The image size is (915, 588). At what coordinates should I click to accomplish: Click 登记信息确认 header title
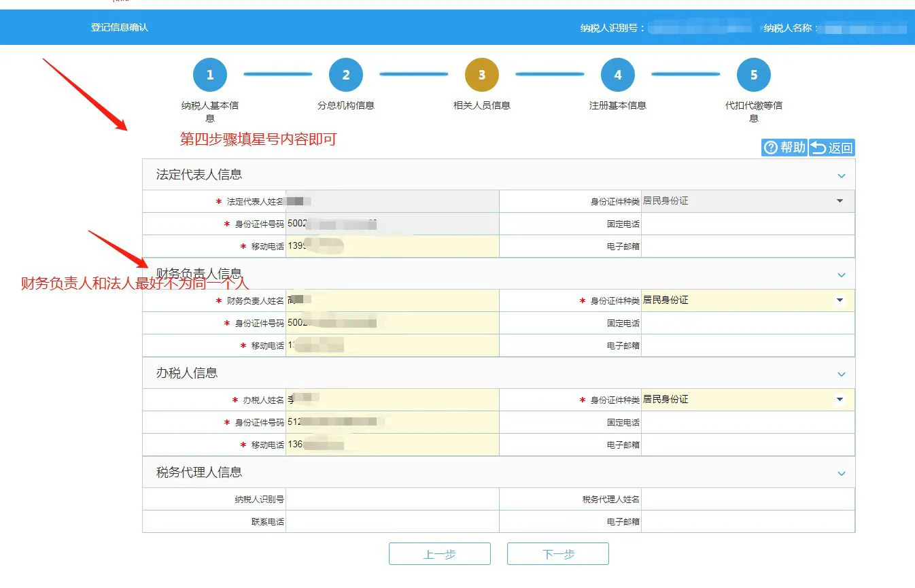(120, 28)
